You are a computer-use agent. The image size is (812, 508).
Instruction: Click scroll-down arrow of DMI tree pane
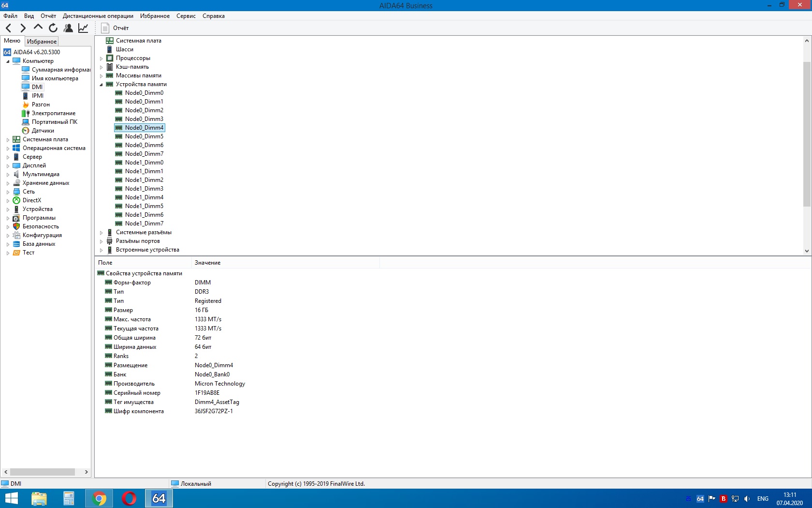[x=807, y=251]
